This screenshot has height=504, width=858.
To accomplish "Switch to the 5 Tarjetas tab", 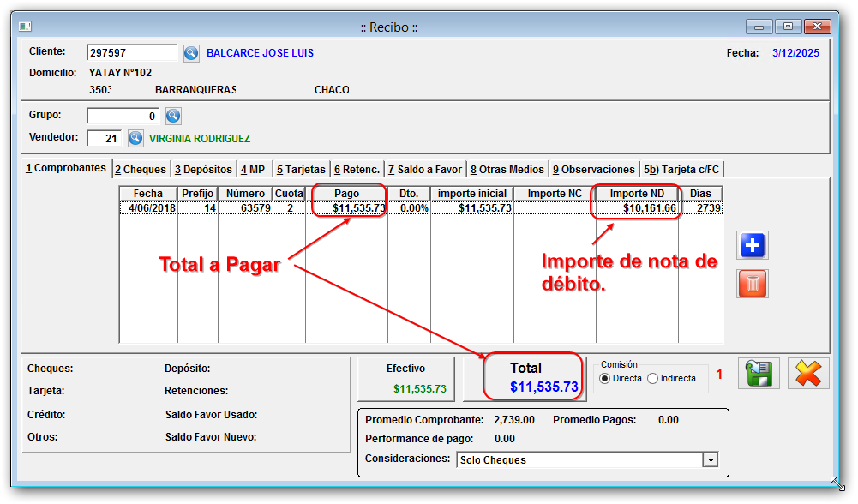I will (300, 169).
